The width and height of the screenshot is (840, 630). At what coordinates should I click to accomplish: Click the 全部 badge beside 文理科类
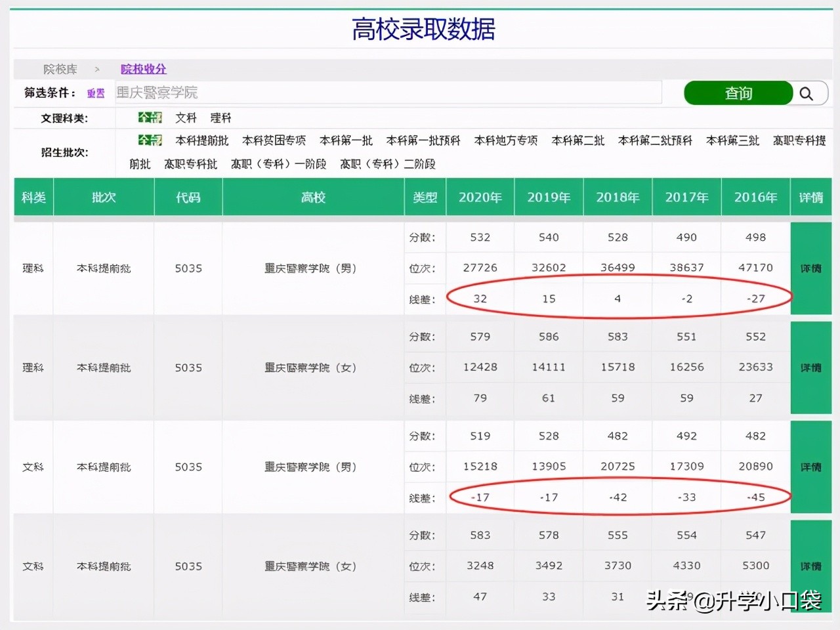[150, 117]
